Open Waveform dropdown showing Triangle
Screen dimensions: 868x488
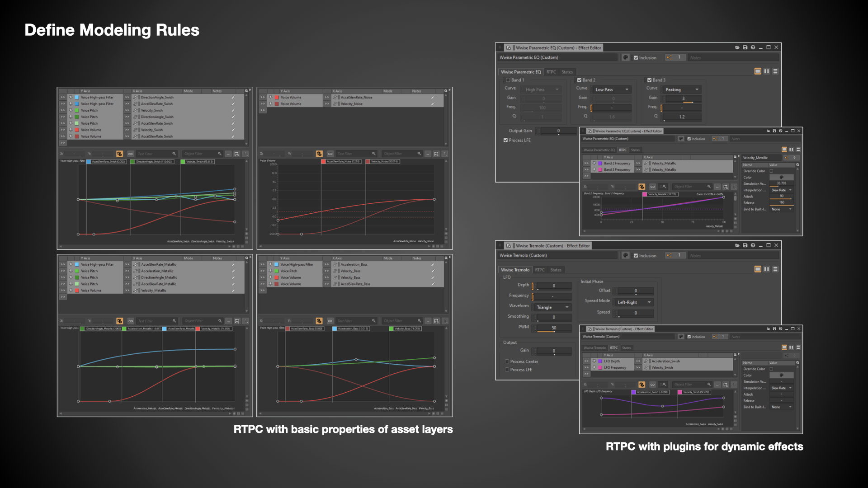click(x=553, y=307)
